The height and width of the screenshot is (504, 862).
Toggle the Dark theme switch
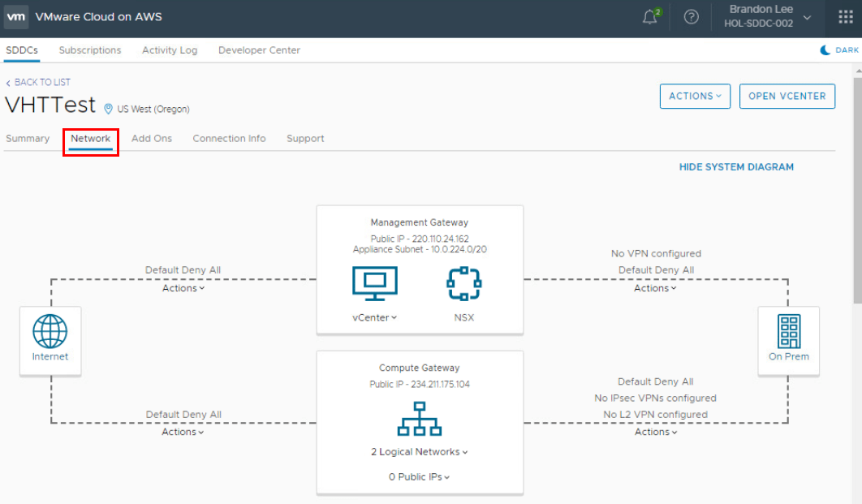point(839,50)
